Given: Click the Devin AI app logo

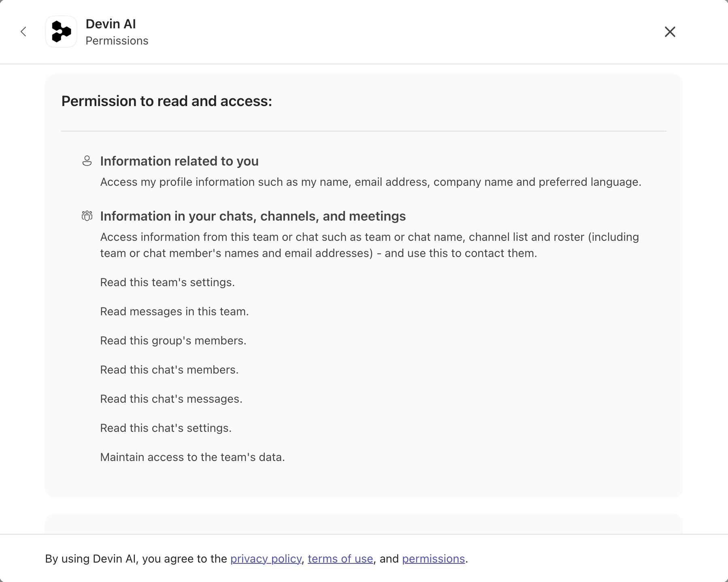Looking at the screenshot, I should (61, 32).
